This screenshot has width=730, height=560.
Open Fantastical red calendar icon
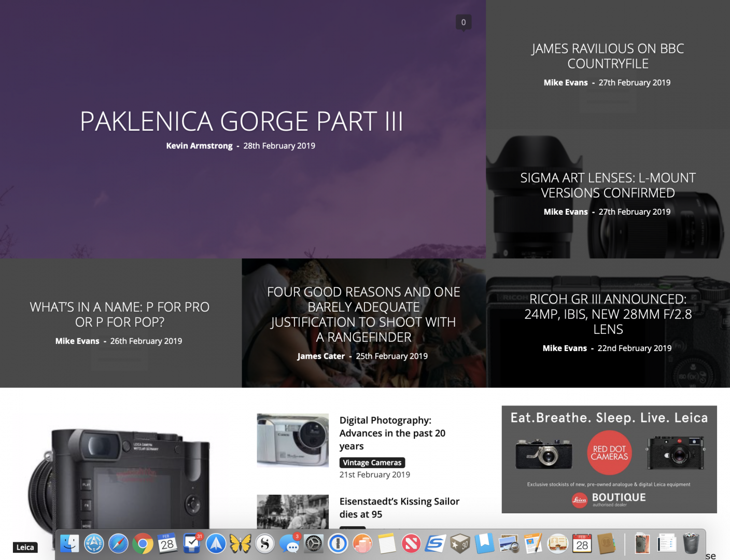click(582, 543)
